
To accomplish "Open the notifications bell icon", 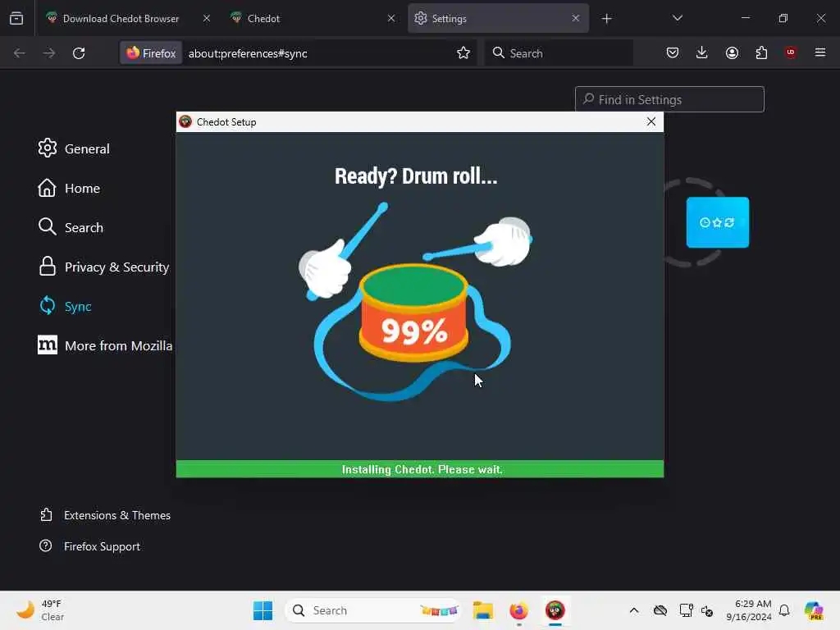I will coord(784,610).
